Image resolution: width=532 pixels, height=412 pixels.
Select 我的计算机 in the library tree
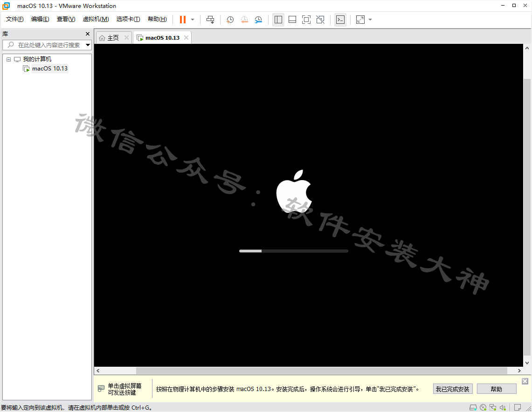click(x=37, y=59)
